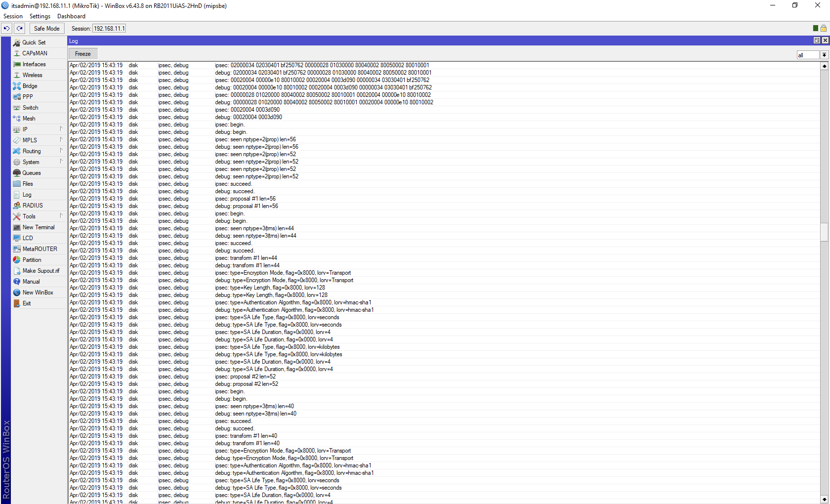
Task: Select 'debug: transform #1 len=40' row
Action: (x=444, y=443)
